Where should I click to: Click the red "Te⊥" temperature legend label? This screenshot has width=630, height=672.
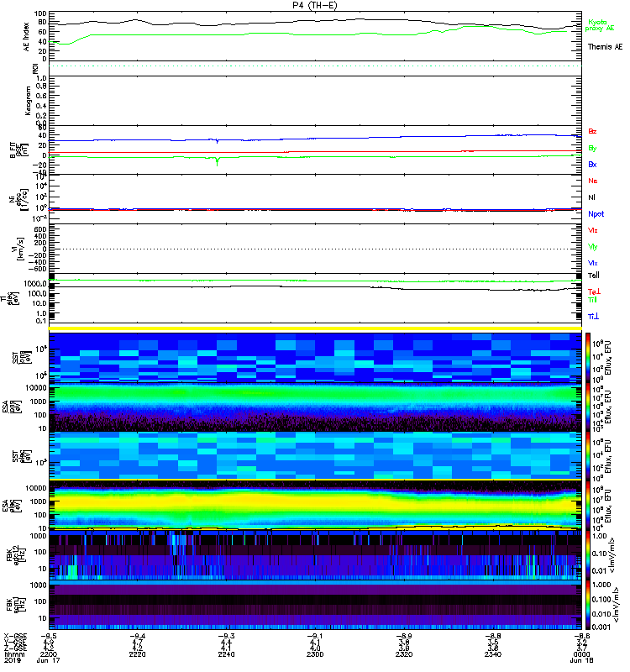(x=595, y=291)
